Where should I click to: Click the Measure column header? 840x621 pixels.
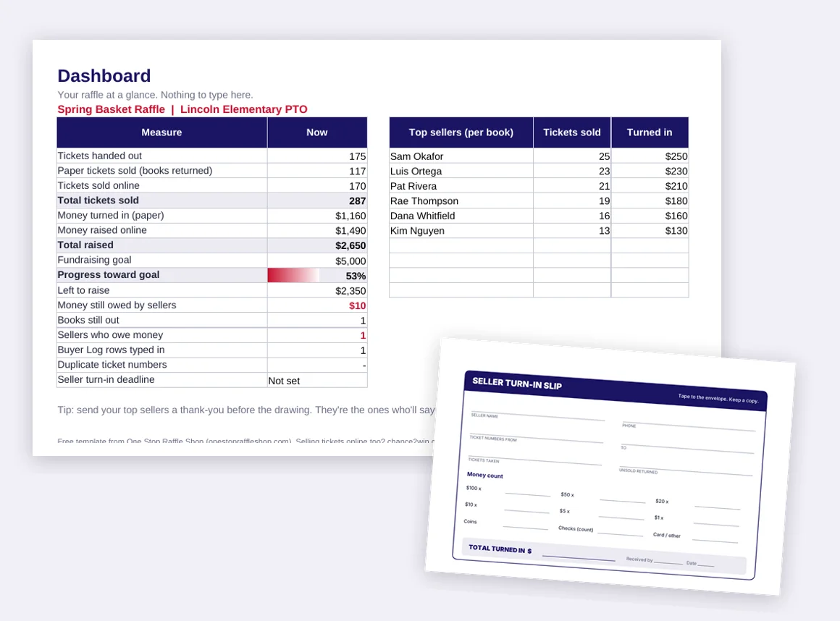click(161, 132)
